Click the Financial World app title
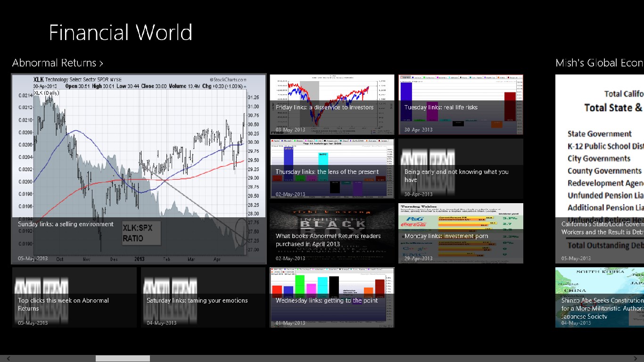 pos(120,33)
